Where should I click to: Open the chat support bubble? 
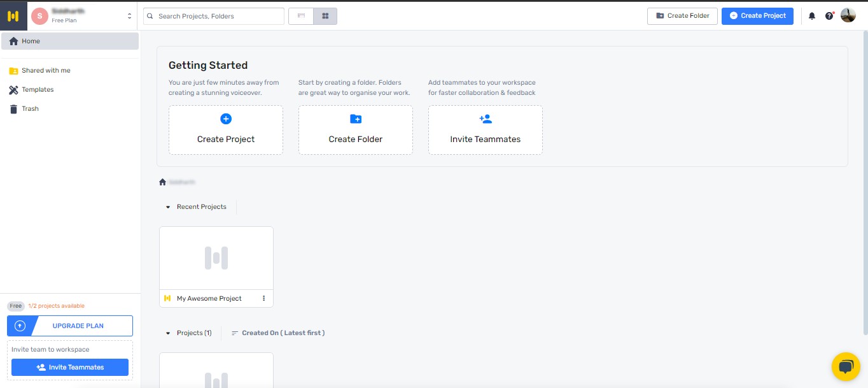[x=846, y=366]
